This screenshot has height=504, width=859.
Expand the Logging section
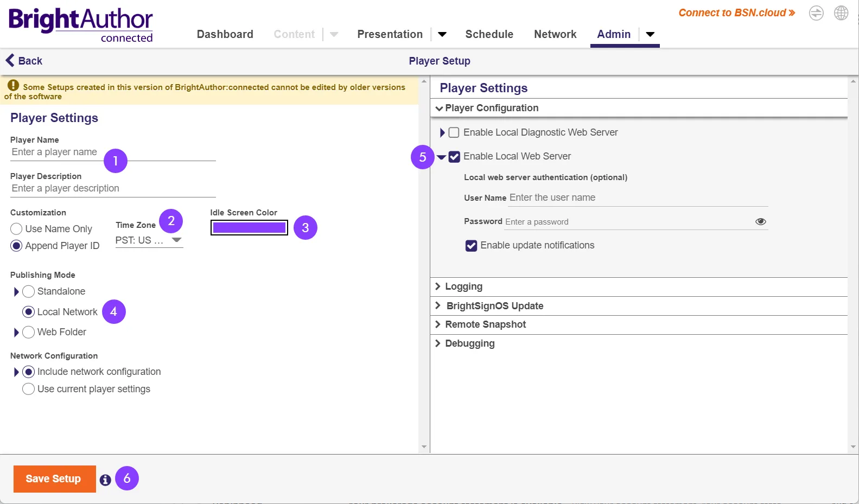click(463, 286)
